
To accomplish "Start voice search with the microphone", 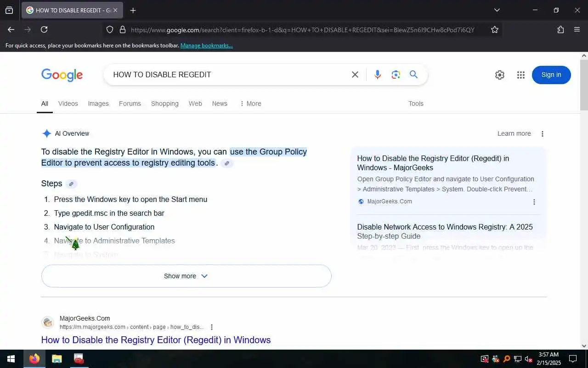I will pyautogui.click(x=378, y=75).
